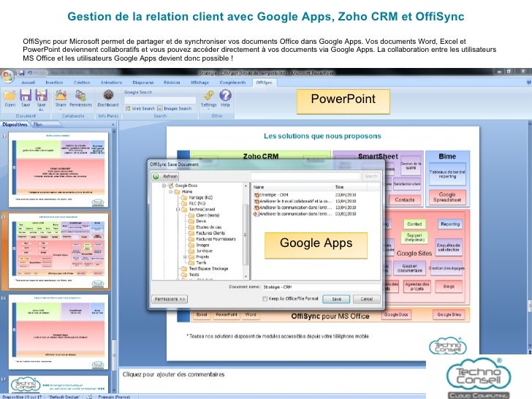Collapse the Home tree node
The height and width of the screenshot is (399, 532).
click(171, 191)
